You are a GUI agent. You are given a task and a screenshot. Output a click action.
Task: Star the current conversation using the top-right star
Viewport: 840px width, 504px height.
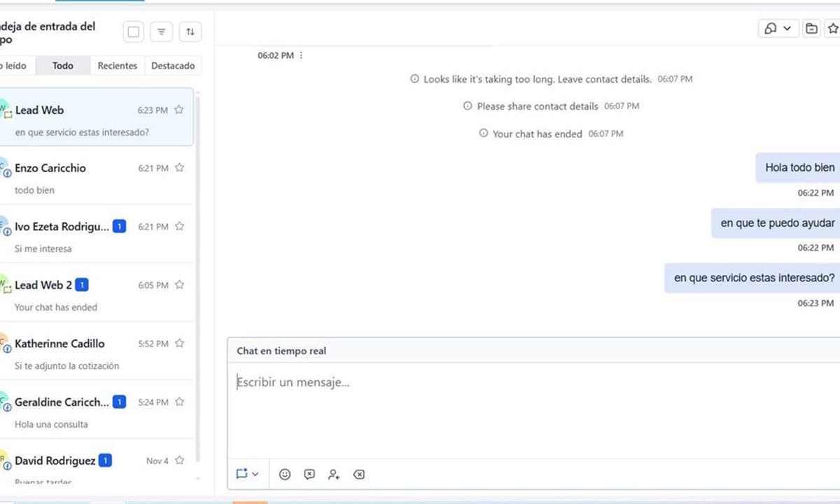(x=834, y=28)
